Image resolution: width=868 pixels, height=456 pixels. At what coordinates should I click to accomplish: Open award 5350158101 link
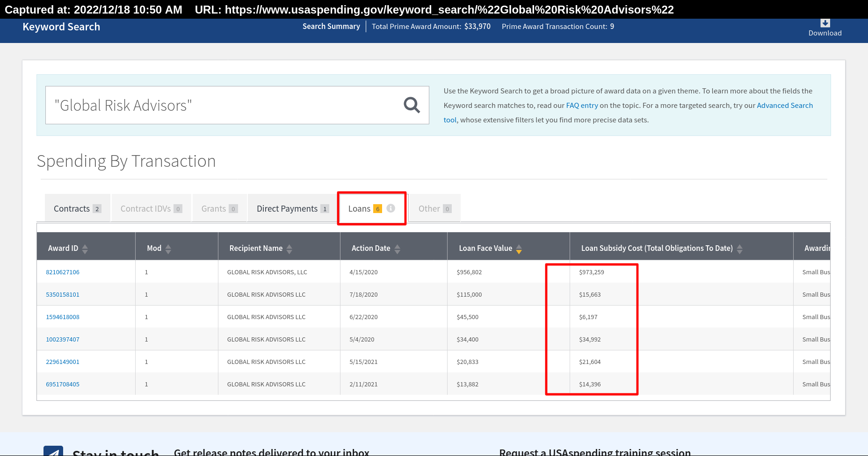point(63,294)
